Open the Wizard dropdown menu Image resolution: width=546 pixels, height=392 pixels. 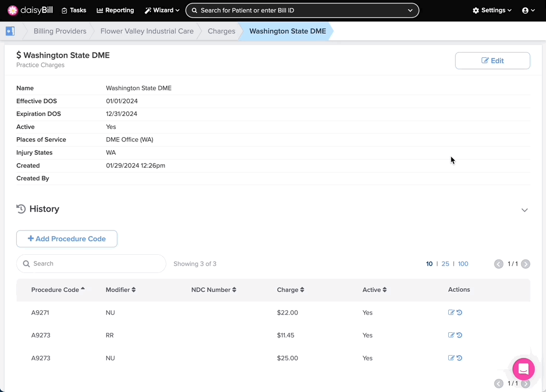[x=162, y=10]
